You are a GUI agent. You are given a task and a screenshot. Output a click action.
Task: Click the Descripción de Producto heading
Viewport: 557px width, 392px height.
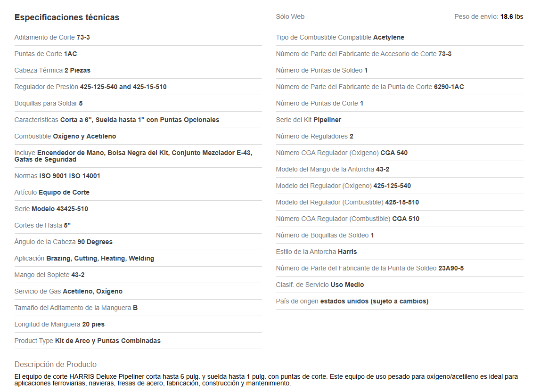55,364
